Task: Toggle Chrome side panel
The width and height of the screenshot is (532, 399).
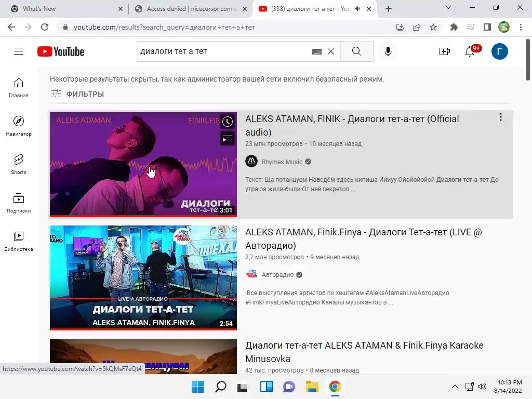Action: [487, 27]
